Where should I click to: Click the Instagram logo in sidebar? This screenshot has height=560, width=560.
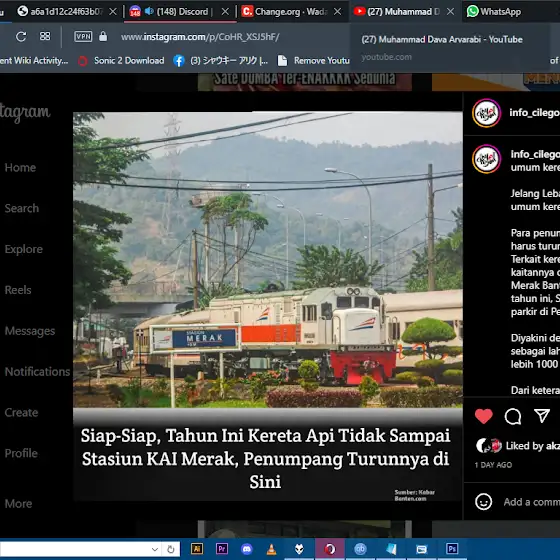tap(25, 112)
